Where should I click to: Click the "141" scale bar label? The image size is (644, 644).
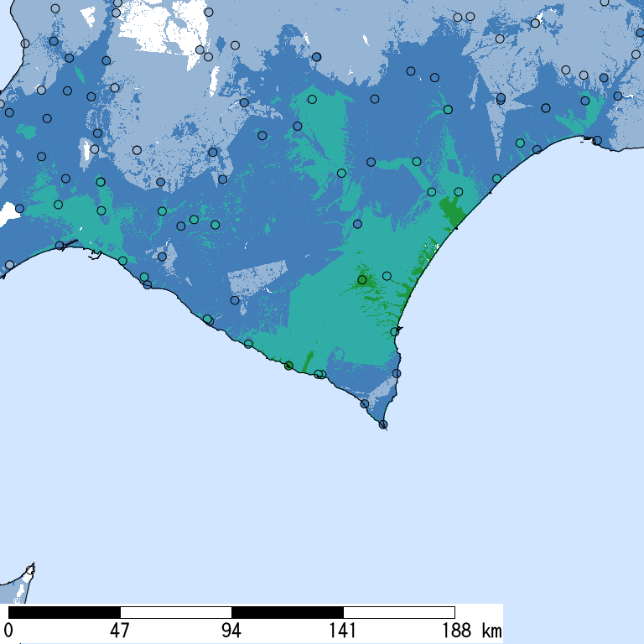click(343, 631)
